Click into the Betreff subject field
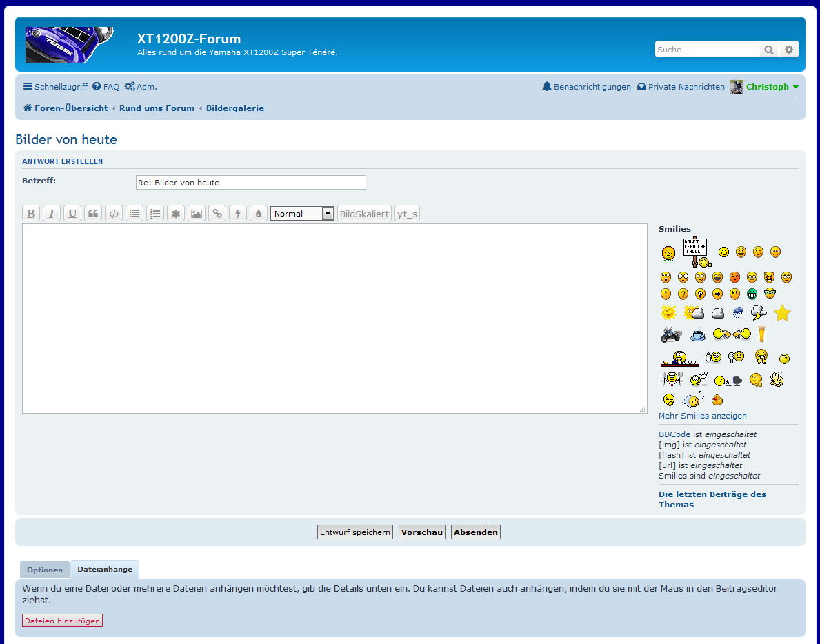Viewport: 820px width, 644px height. coord(251,183)
